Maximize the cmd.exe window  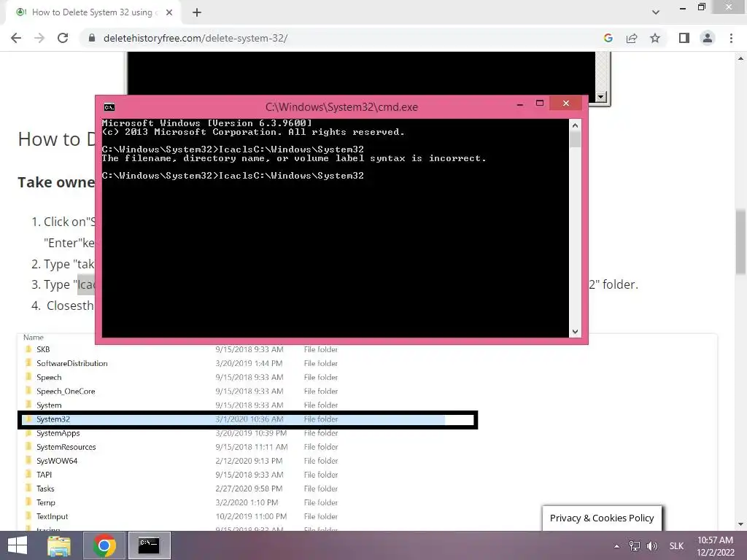540,104
